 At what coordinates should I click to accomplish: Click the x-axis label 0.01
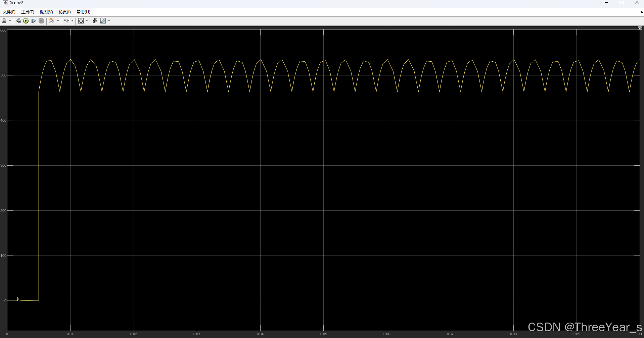click(x=70, y=334)
